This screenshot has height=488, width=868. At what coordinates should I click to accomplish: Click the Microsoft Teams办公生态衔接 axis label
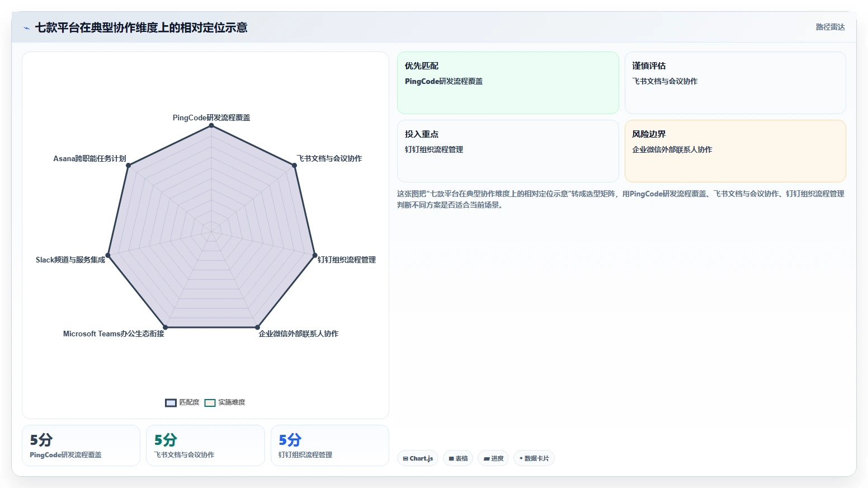click(114, 334)
